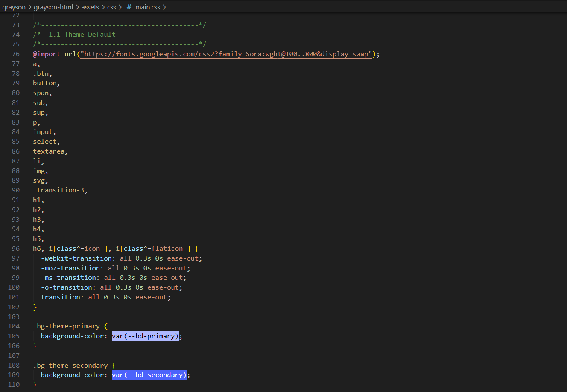Click the textarea, selector
The height and width of the screenshot is (392, 567).
pos(50,151)
